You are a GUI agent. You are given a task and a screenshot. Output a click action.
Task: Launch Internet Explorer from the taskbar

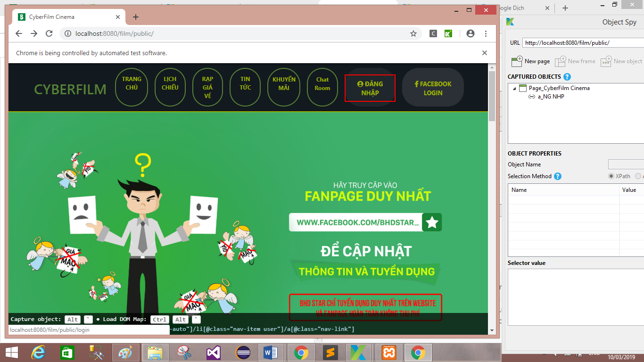tap(38, 352)
